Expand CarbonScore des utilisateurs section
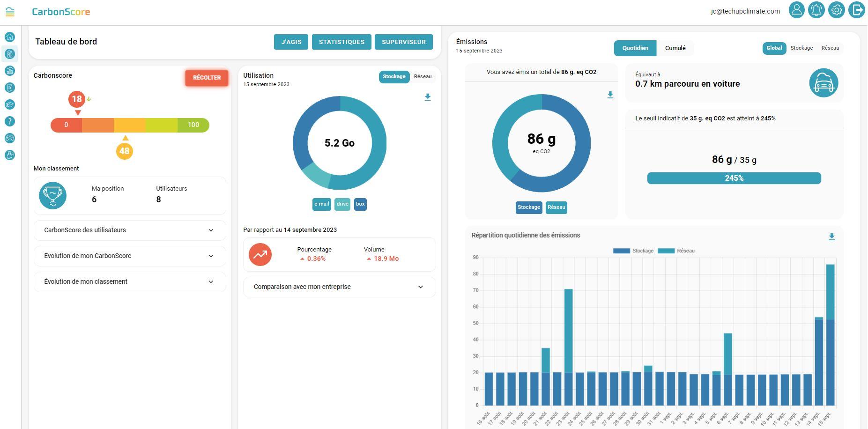 130,230
